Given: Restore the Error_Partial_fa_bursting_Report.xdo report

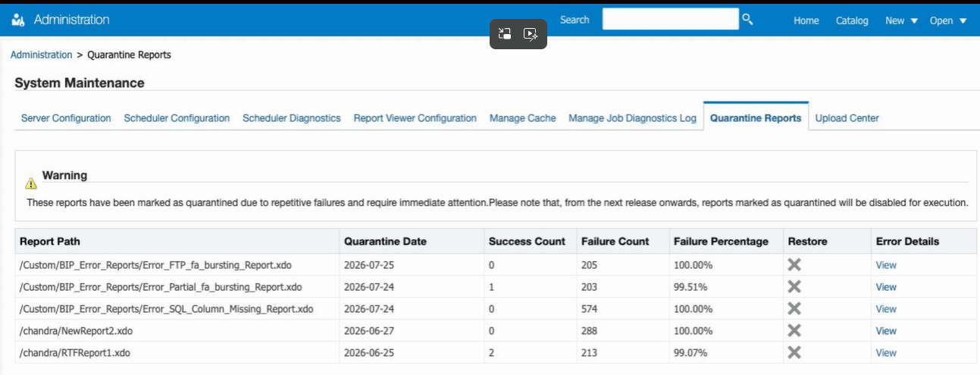Looking at the screenshot, I should click(x=794, y=286).
